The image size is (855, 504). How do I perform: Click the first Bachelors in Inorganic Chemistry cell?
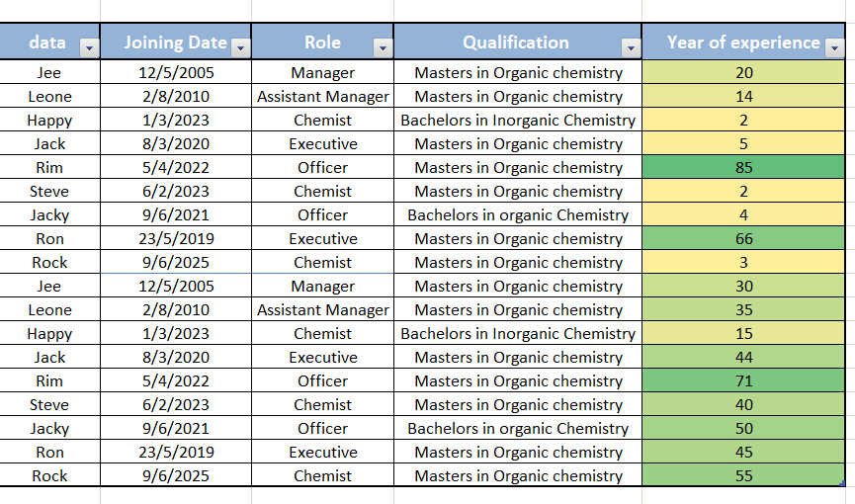518,120
